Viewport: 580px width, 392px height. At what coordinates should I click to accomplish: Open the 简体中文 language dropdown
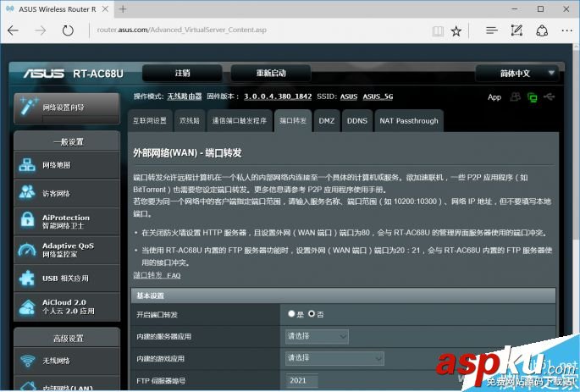click(x=516, y=73)
